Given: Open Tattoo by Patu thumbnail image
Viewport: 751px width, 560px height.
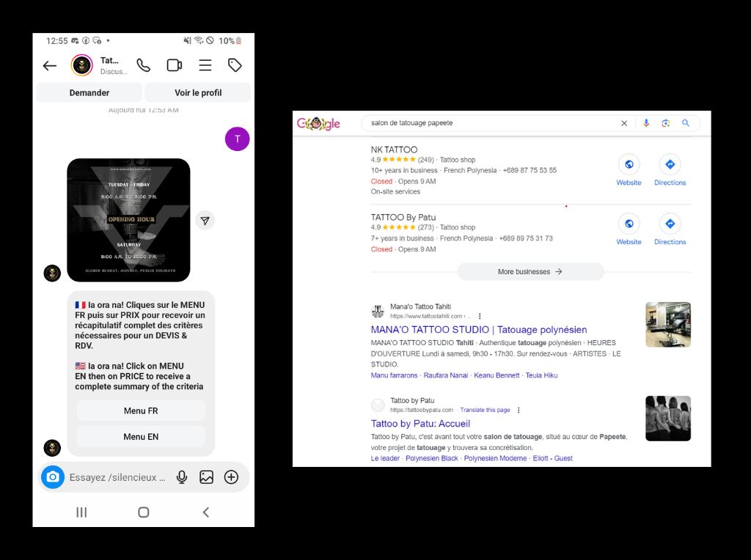Looking at the screenshot, I should 668,419.
